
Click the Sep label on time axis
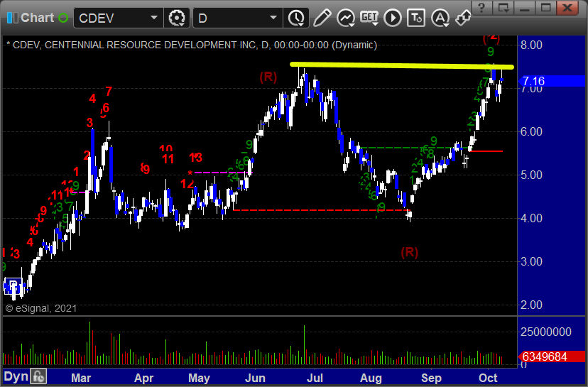(431, 378)
